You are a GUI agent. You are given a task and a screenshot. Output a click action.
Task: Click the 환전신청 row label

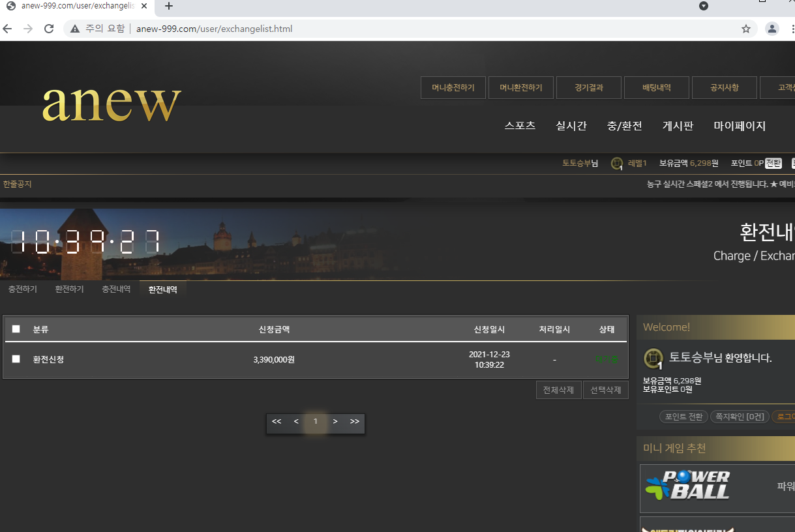[x=48, y=359]
